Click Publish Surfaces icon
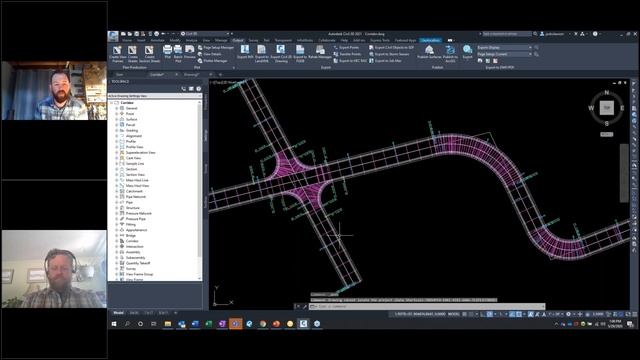Viewport: 640px width, 360px height. pos(429,52)
